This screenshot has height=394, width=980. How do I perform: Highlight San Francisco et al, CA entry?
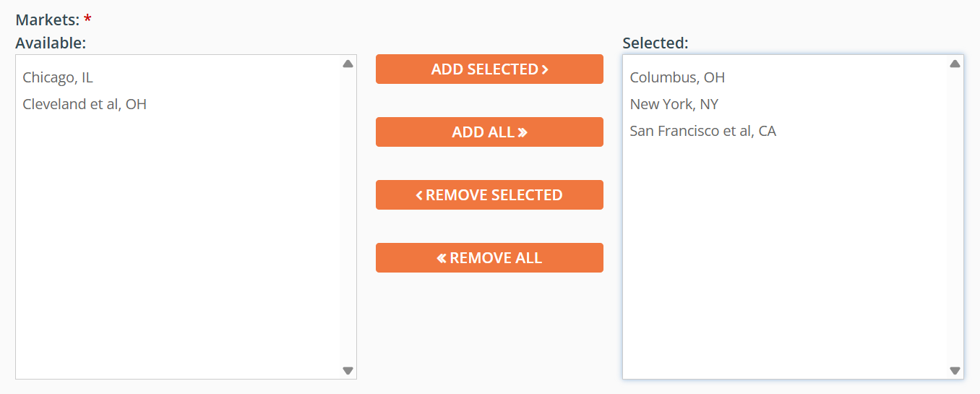point(703,131)
